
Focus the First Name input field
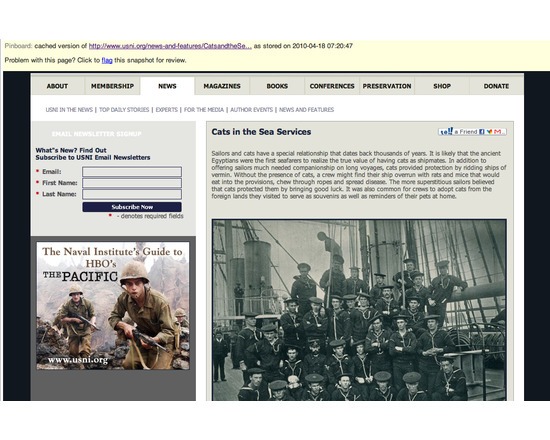[132, 183]
